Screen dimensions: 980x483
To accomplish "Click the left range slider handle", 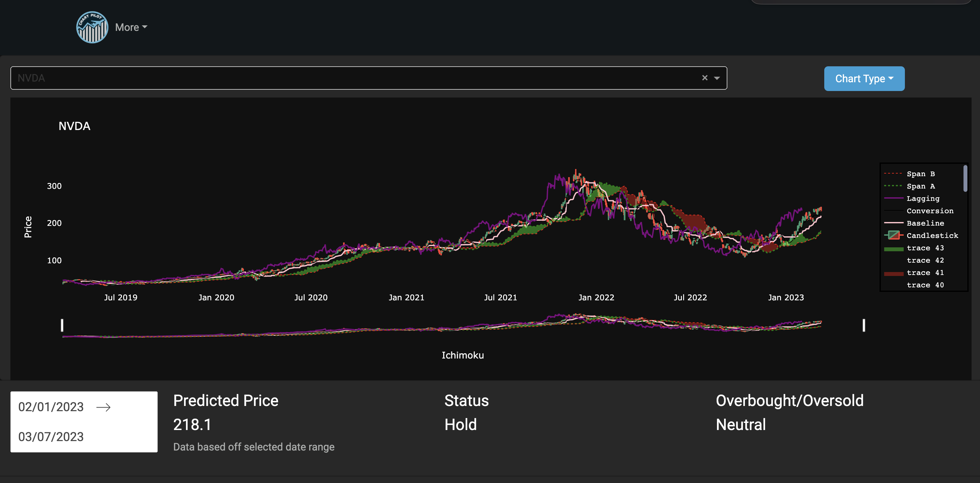I will (x=62, y=325).
